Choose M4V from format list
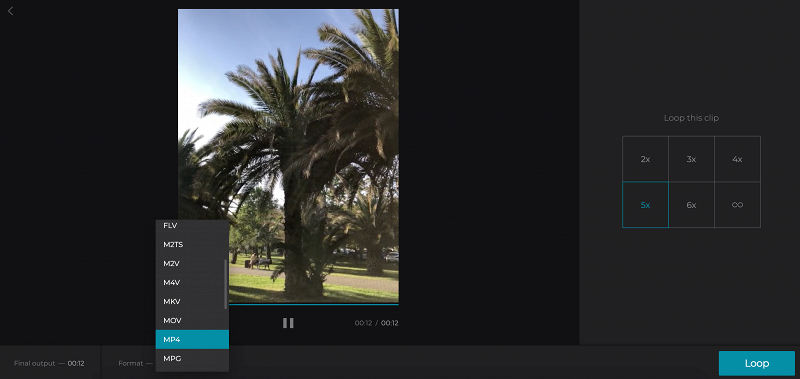Image resolution: width=800 pixels, height=379 pixels. click(x=192, y=282)
